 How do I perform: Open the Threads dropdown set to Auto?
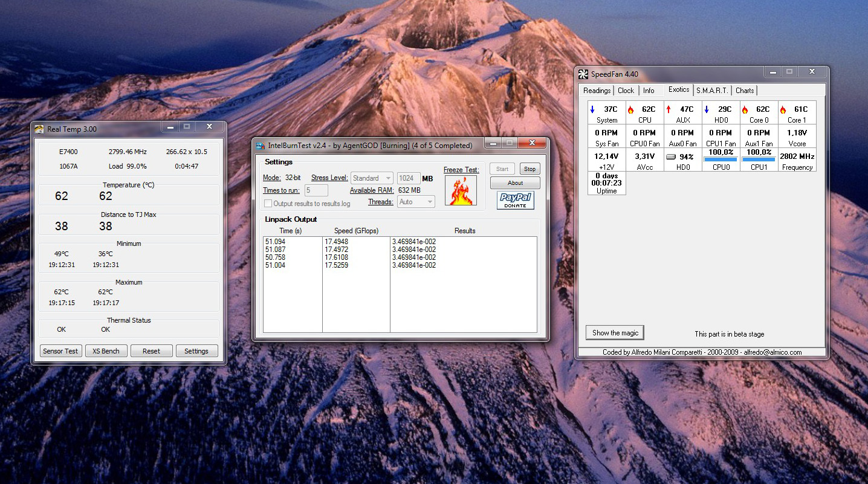coord(416,202)
